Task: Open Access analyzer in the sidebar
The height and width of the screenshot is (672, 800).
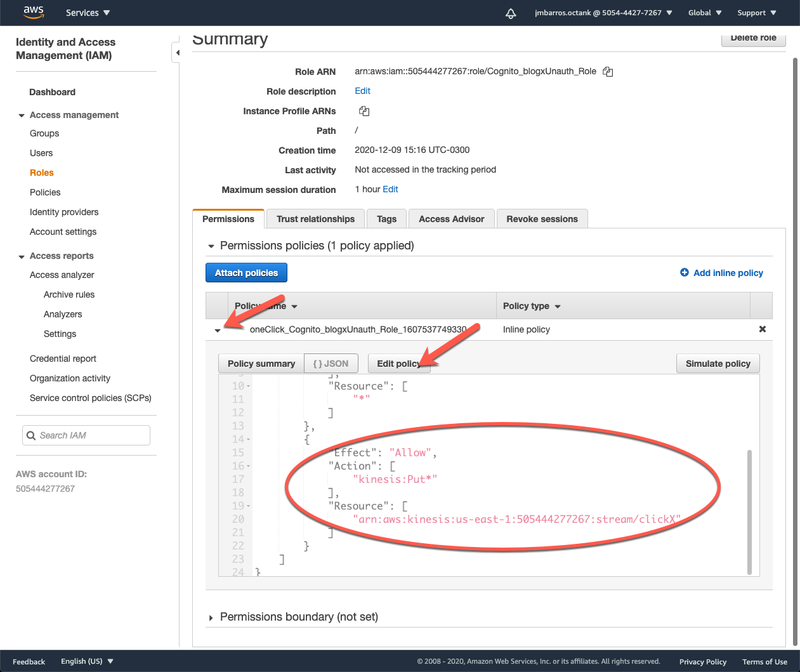Action: 62,275
